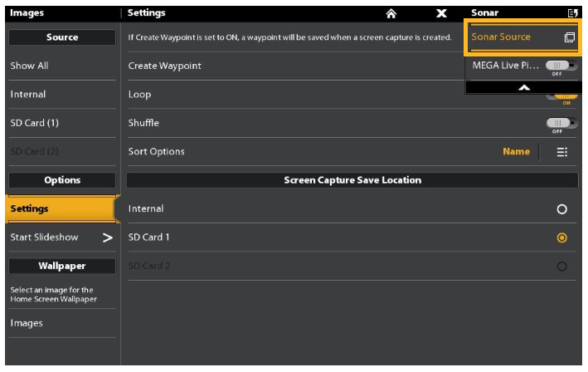Choose SD Card (1) source

[60, 123]
